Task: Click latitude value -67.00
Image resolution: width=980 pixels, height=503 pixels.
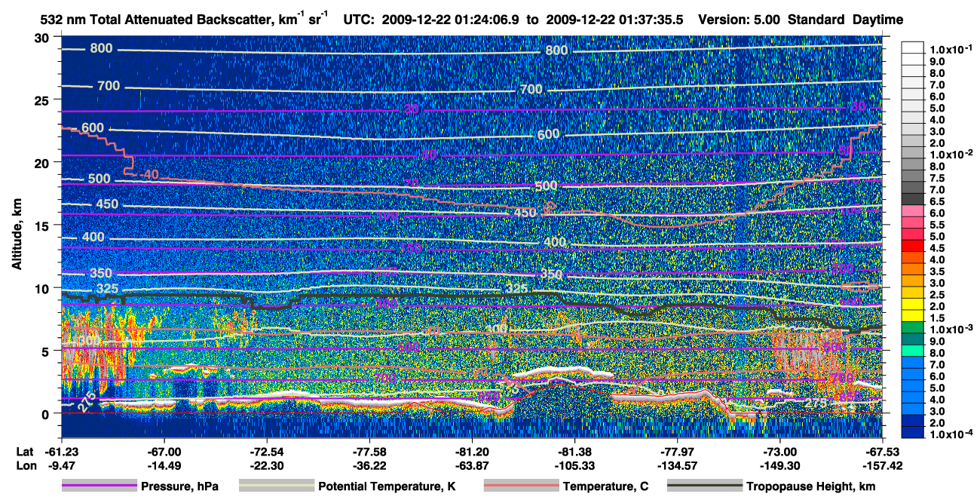Action: pos(164,451)
